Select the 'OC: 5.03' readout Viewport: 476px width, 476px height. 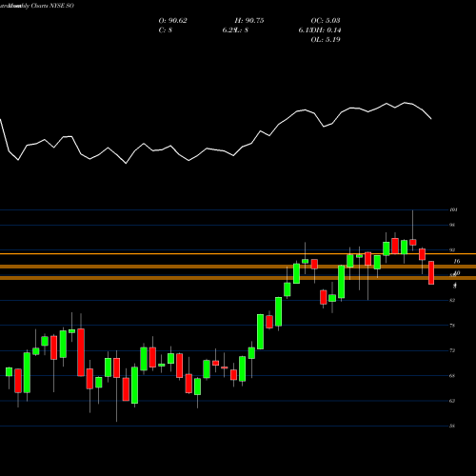326,21
